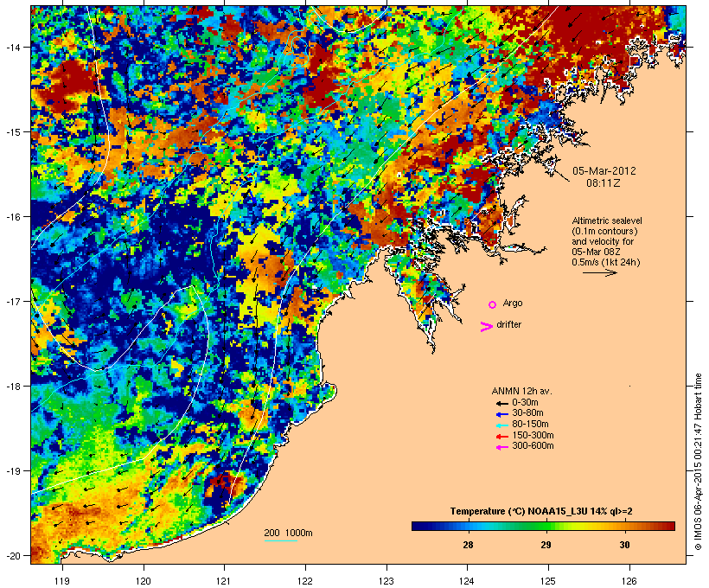Click the 80-150m depth label

(x=530, y=425)
